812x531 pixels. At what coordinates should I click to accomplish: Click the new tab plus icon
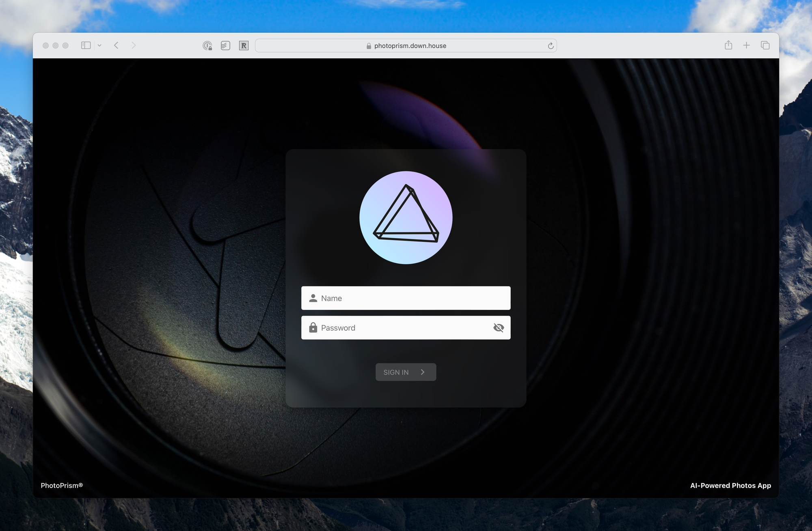(746, 45)
